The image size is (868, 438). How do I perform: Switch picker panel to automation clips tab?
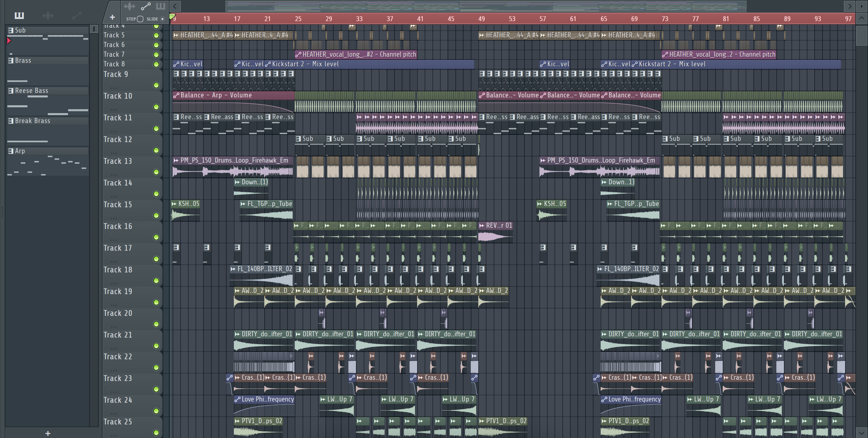pos(77,15)
